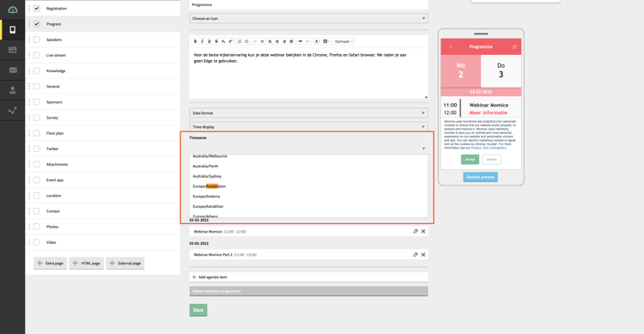Click the Save button
The image size is (644, 334).
click(x=198, y=310)
